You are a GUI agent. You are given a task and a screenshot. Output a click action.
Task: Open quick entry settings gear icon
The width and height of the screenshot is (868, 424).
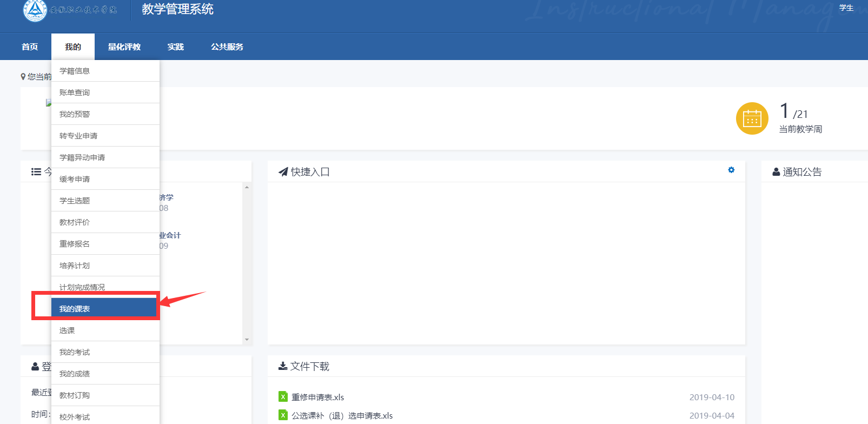point(731,170)
